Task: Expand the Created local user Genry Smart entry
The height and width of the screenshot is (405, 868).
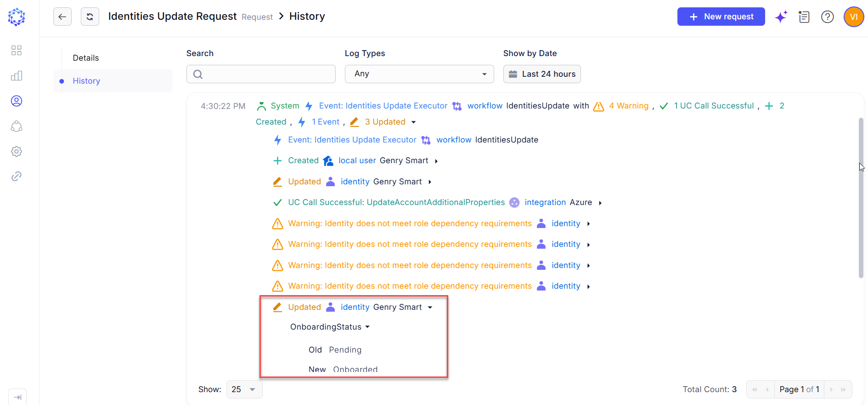Action: point(436,161)
